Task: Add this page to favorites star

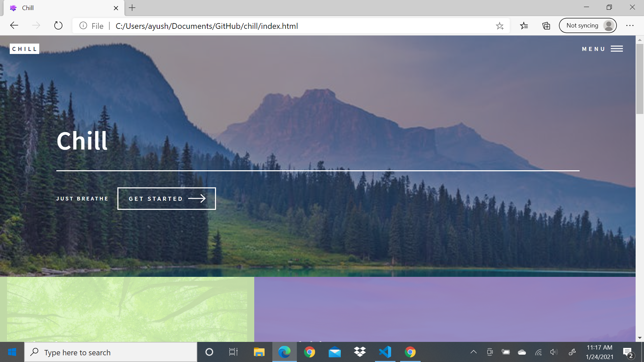Action: click(x=500, y=26)
